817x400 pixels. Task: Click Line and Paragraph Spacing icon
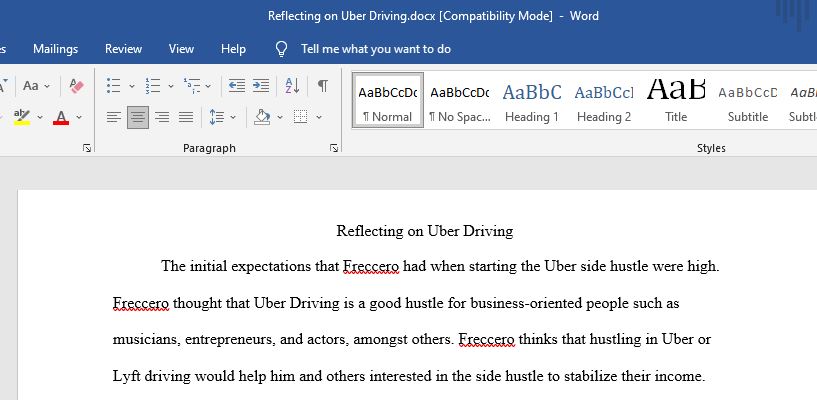(x=217, y=117)
